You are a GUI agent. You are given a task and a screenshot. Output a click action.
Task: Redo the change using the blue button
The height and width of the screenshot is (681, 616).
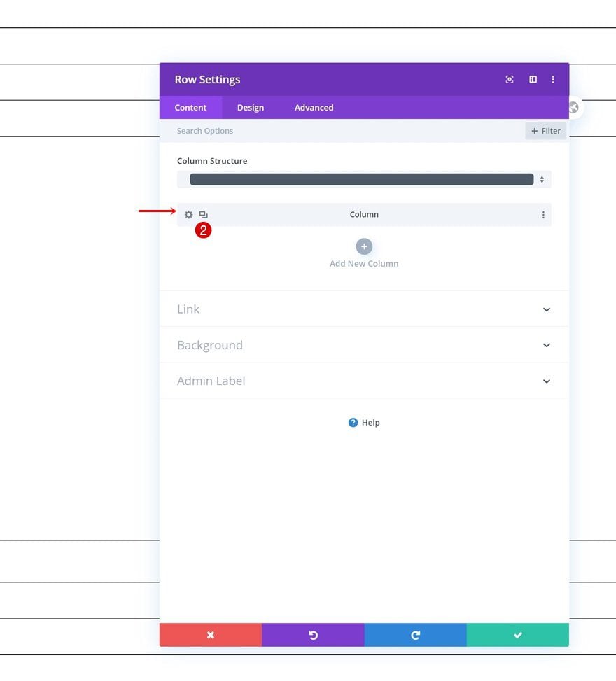click(416, 635)
